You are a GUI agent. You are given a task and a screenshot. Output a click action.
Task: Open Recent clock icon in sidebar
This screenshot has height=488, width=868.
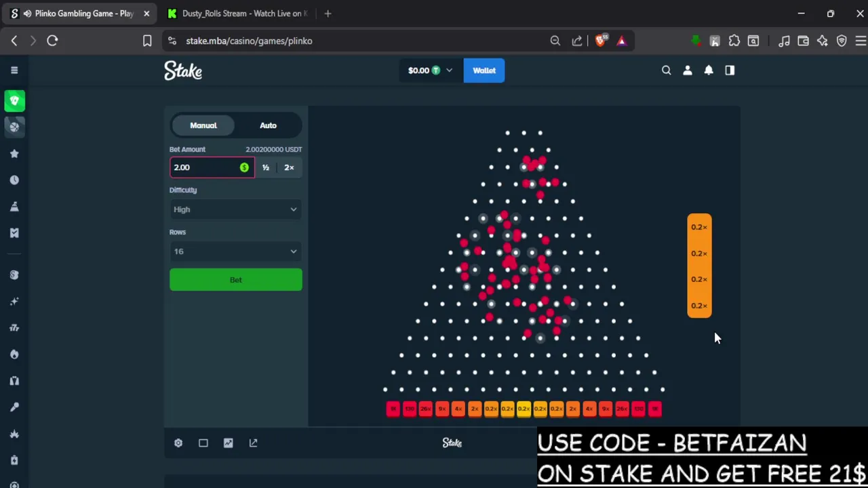[x=14, y=180]
